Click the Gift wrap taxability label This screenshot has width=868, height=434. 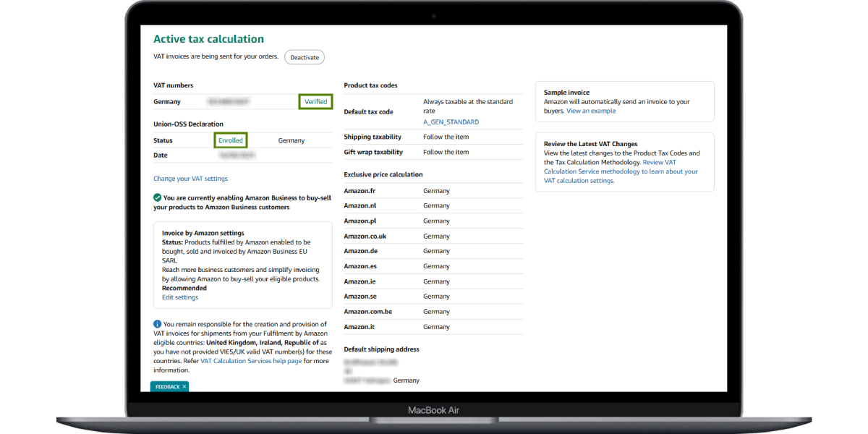[373, 152]
